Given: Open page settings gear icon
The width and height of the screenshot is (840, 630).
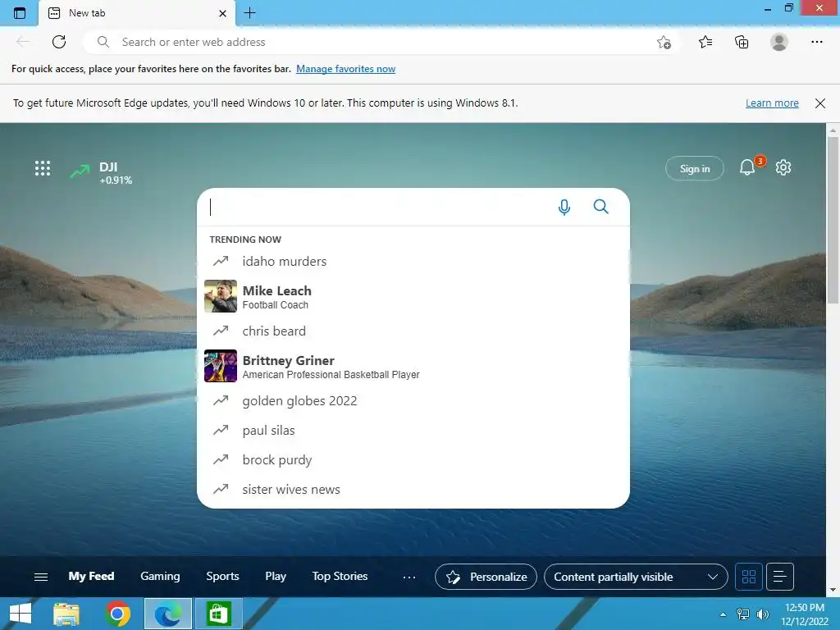Looking at the screenshot, I should tap(783, 167).
